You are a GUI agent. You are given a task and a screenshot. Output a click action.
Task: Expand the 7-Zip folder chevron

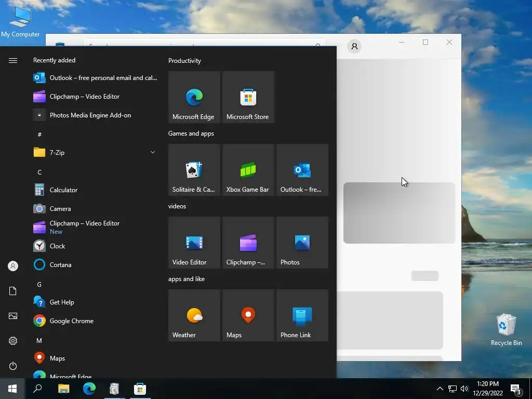click(153, 152)
